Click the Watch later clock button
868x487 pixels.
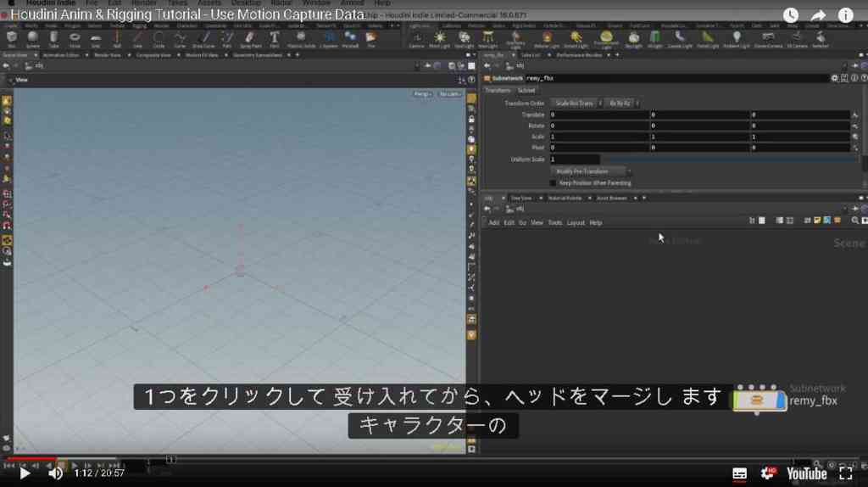(x=791, y=15)
